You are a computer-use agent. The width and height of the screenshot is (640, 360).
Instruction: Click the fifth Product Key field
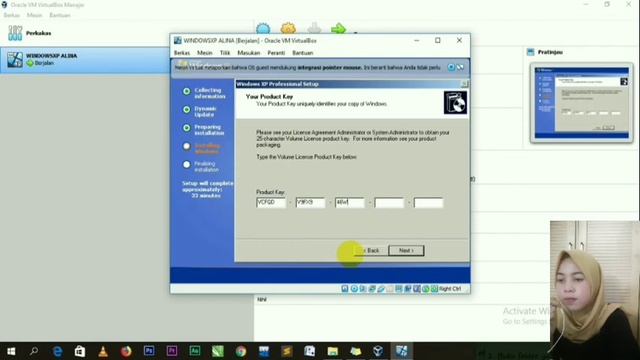[x=428, y=202]
